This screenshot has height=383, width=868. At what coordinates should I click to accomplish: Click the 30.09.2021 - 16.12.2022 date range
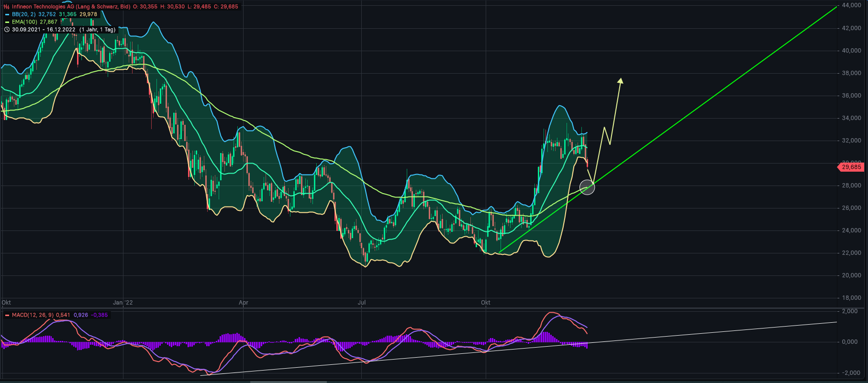(x=44, y=30)
